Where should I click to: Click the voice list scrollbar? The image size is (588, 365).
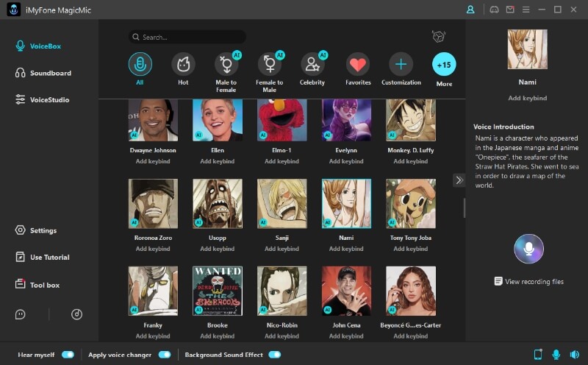[465, 208]
